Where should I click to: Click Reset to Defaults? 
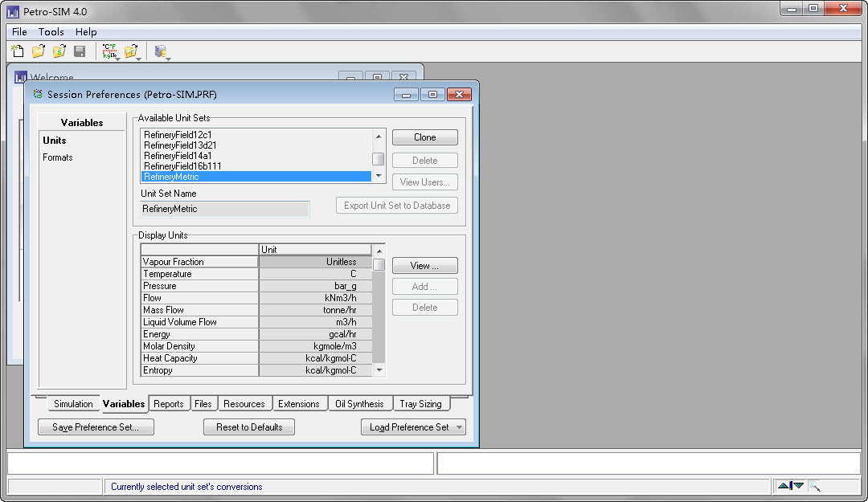(249, 427)
